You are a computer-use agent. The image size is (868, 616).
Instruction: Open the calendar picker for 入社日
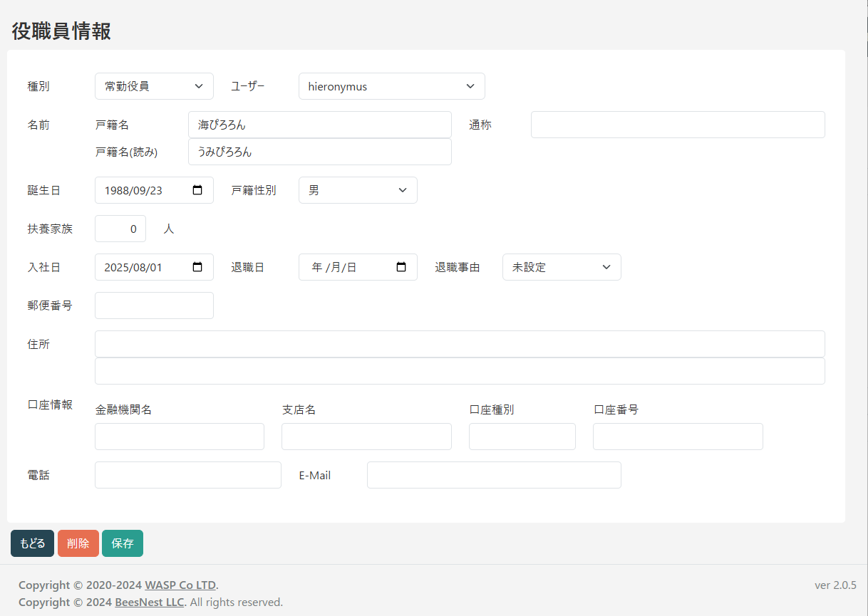coord(197,267)
